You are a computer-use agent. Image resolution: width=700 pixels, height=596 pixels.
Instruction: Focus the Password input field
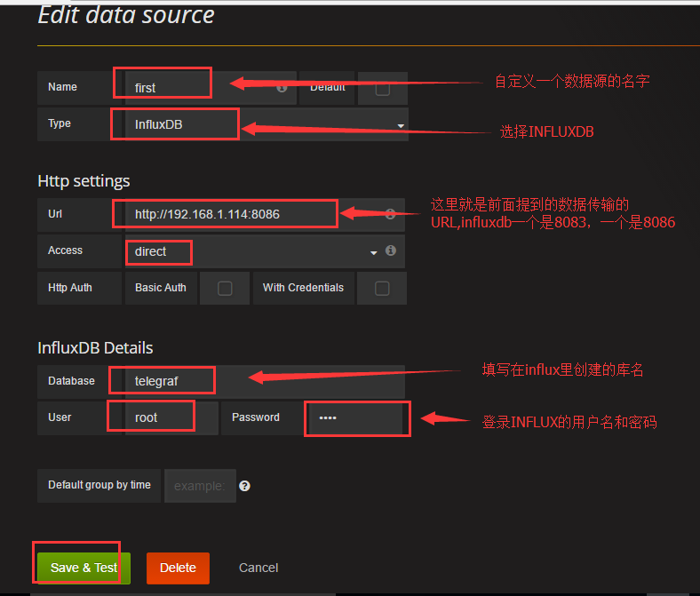[x=355, y=417]
